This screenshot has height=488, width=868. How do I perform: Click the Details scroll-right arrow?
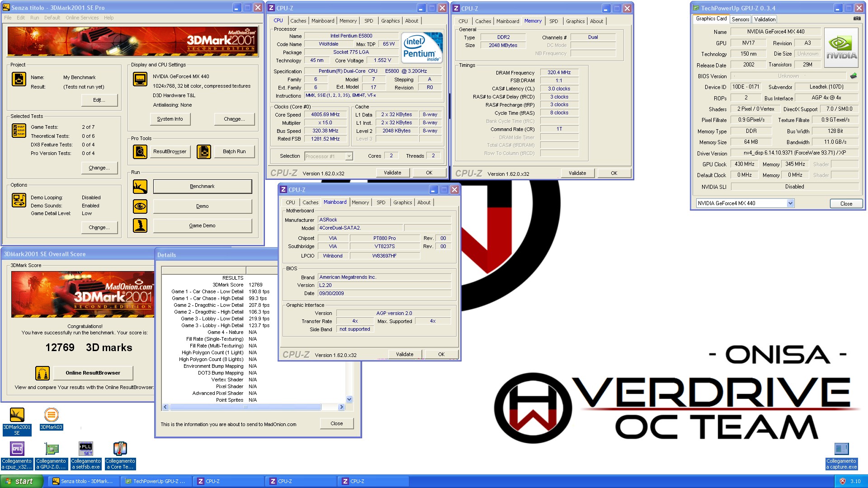point(341,407)
